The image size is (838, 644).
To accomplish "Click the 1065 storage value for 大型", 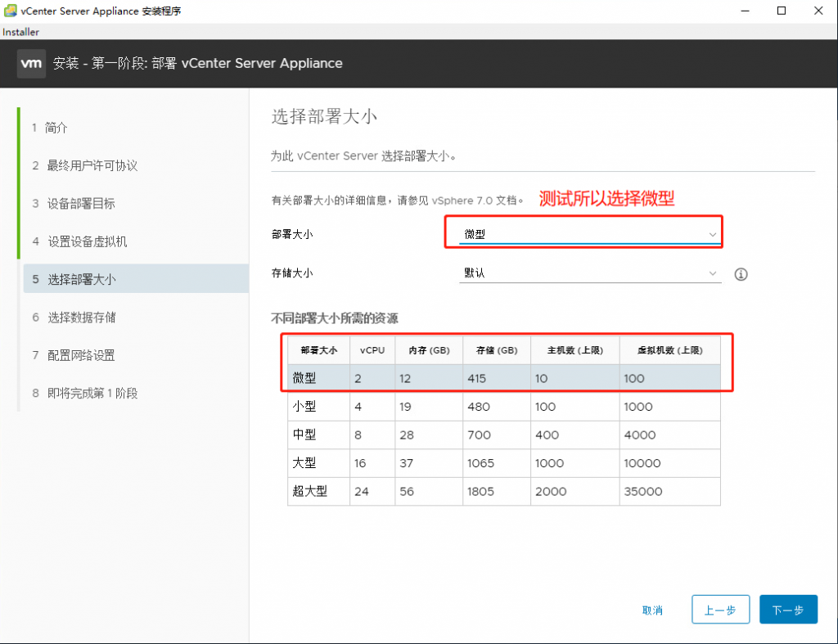I will (480, 463).
